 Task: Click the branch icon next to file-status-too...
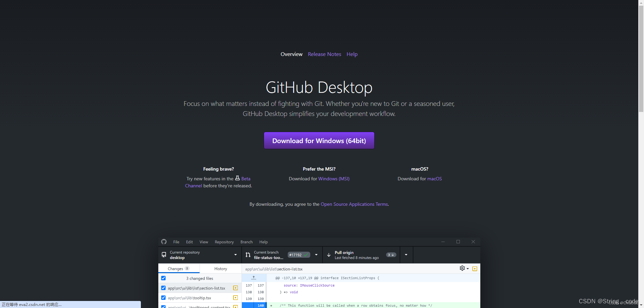click(248, 255)
